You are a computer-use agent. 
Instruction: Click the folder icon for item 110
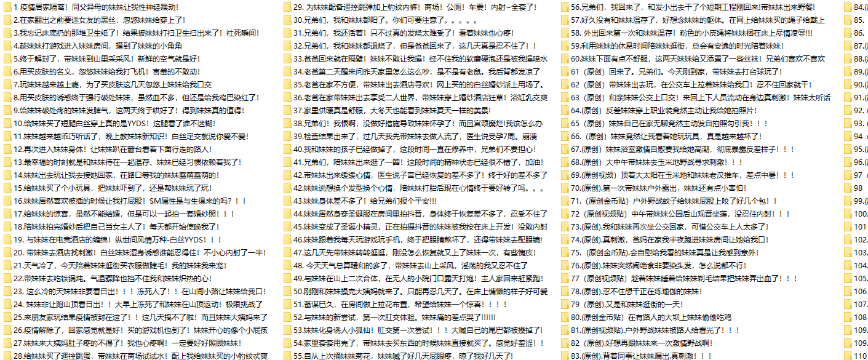click(x=847, y=356)
